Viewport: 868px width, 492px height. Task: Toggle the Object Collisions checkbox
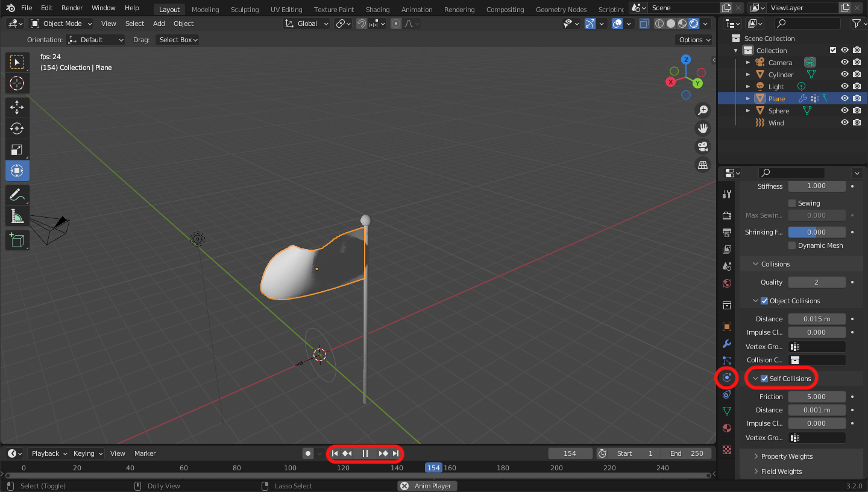[764, 301]
